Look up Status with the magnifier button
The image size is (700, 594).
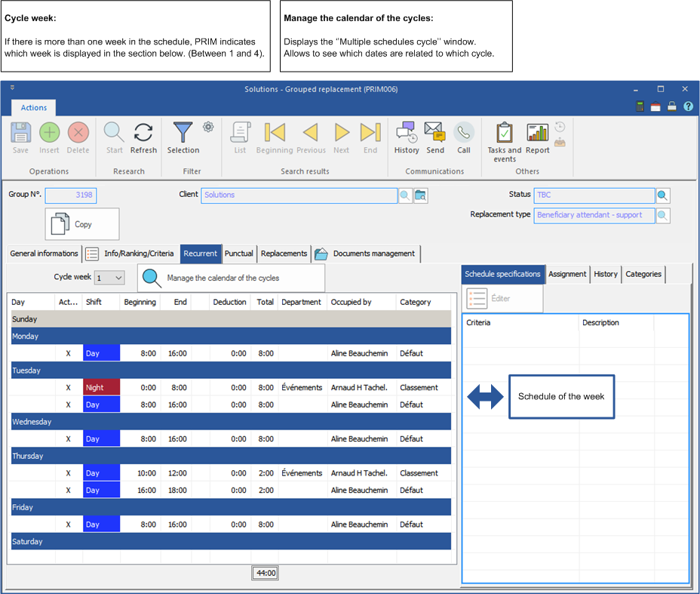click(x=663, y=195)
